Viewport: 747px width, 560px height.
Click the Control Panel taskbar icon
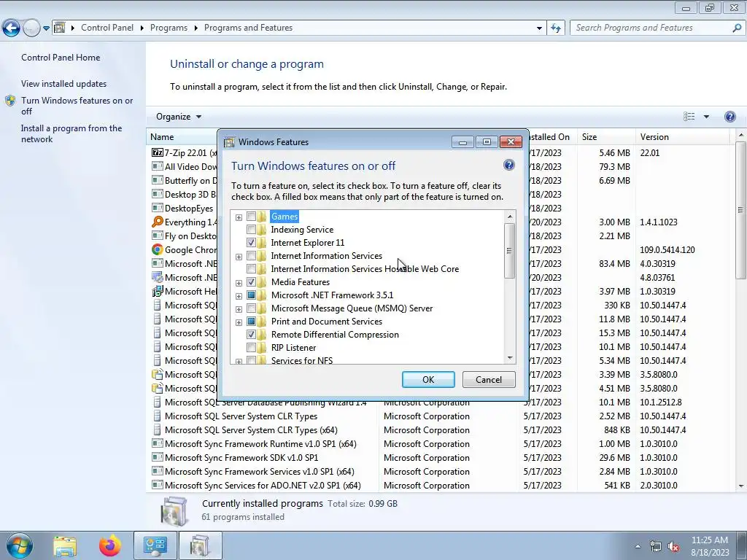(x=155, y=545)
